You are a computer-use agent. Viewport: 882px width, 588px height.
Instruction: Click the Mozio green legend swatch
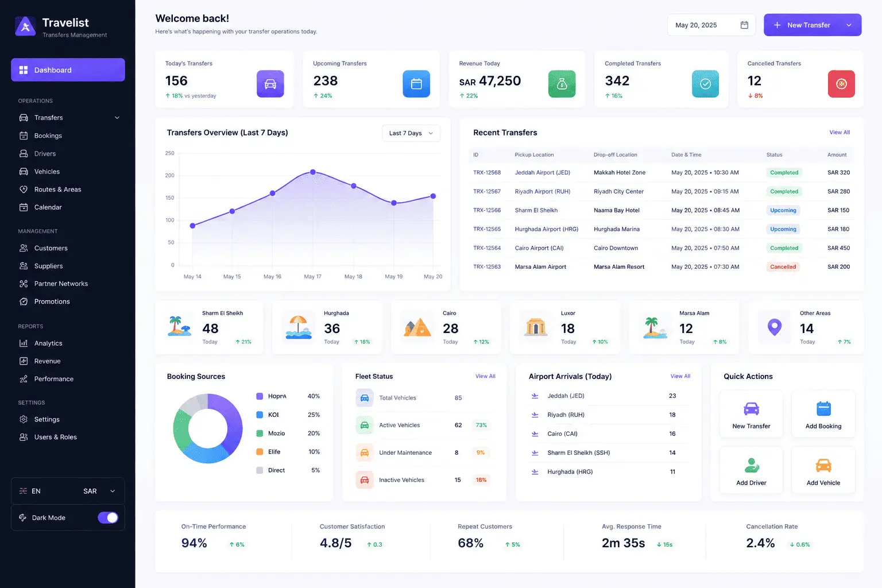[260, 434]
